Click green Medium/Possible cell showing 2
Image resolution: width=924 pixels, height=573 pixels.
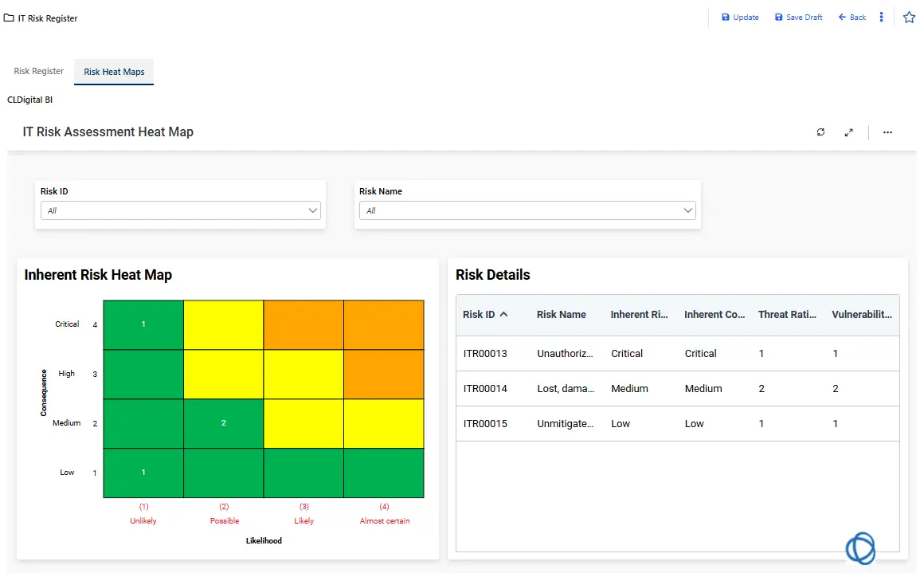tap(224, 423)
